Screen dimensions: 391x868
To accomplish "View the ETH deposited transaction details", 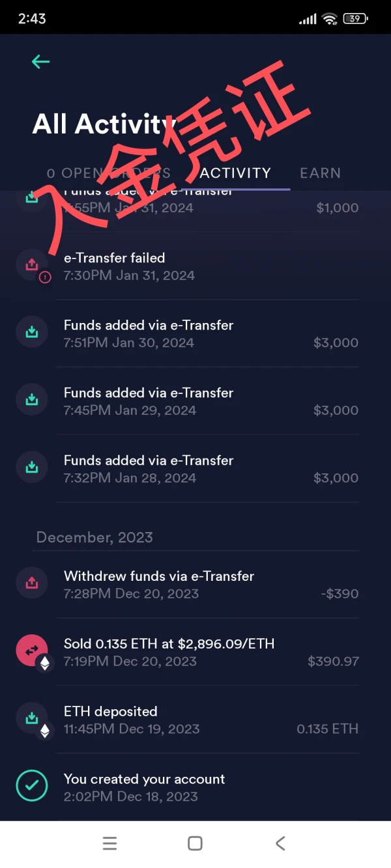I will [x=195, y=720].
